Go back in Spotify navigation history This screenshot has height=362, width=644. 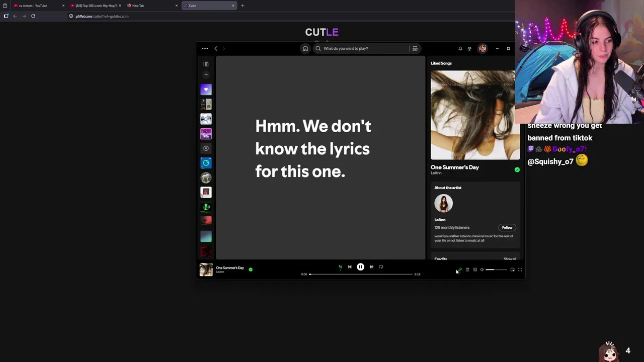pos(216,48)
